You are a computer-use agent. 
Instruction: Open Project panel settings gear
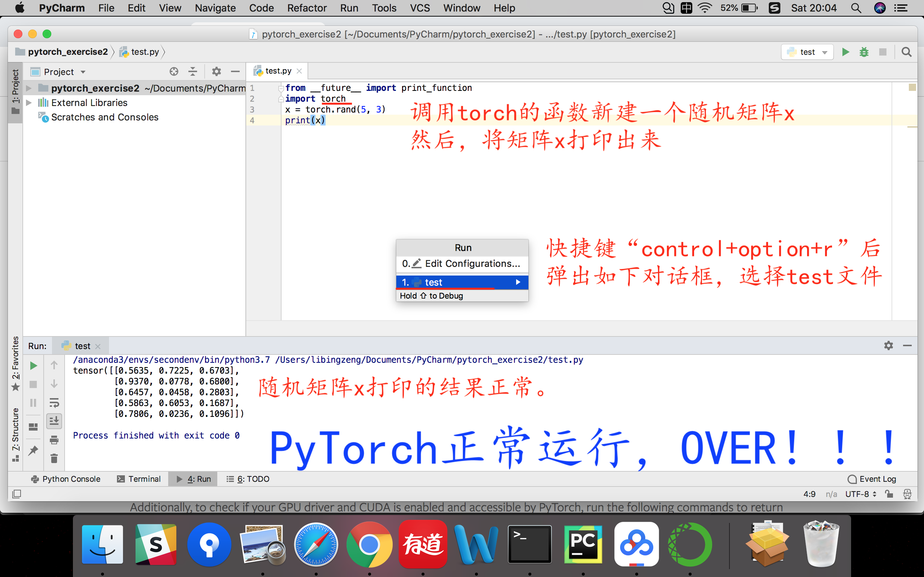217,72
